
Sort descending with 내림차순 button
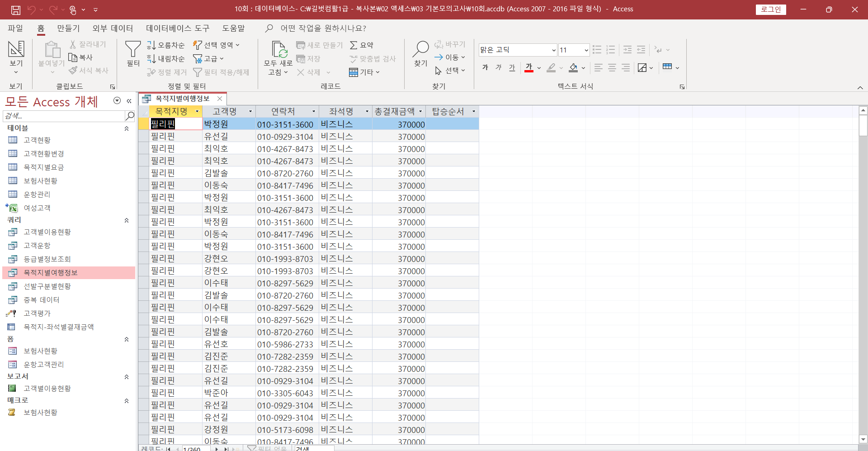pos(166,59)
